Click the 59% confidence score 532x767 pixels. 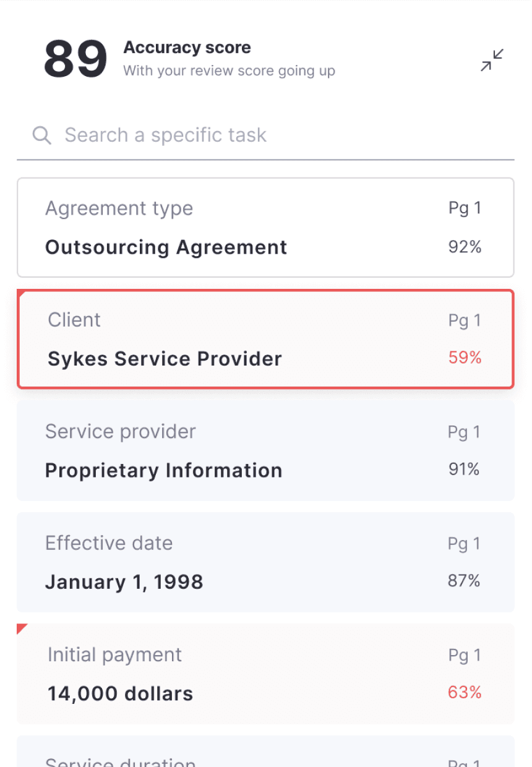[465, 358]
